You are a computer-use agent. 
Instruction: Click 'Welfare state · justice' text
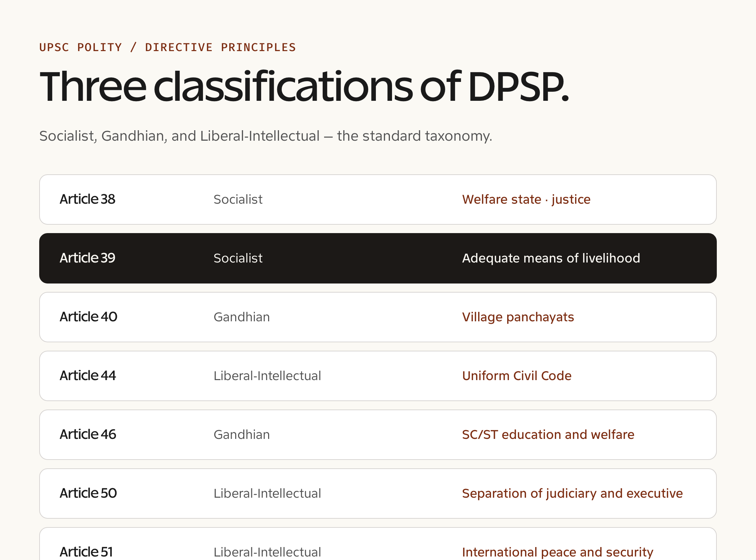(526, 199)
